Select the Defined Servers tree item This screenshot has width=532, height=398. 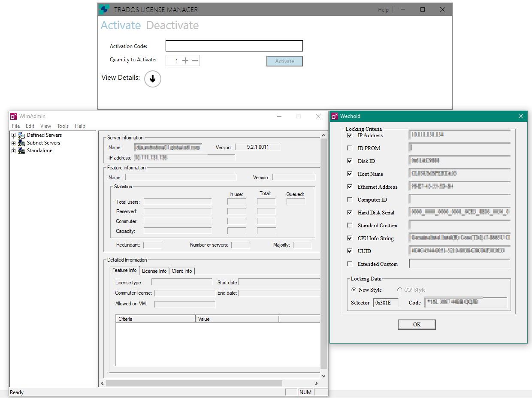pos(44,135)
